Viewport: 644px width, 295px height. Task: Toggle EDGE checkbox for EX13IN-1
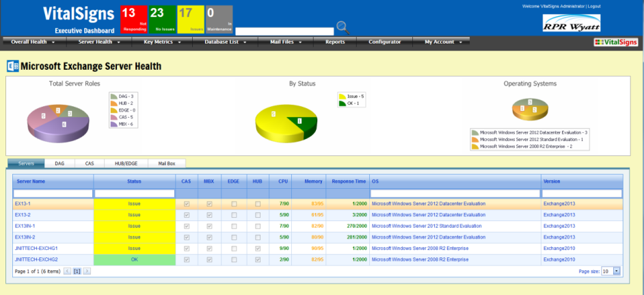click(234, 226)
